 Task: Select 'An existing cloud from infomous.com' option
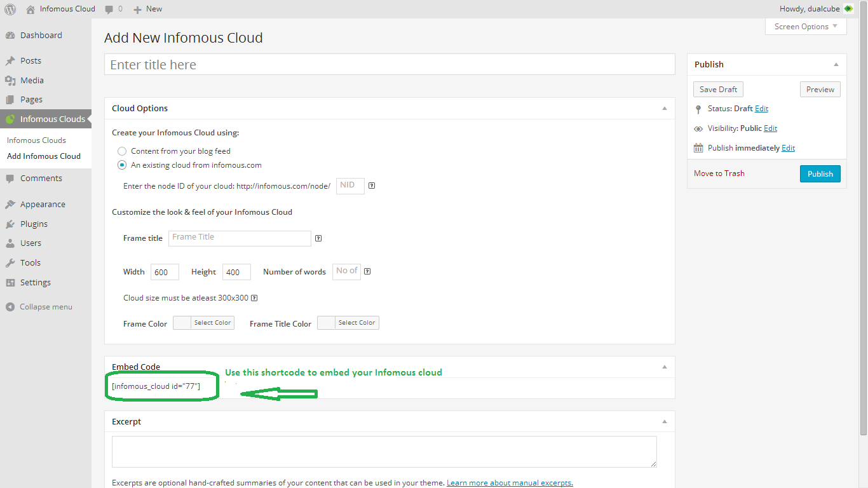click(122, 165)
